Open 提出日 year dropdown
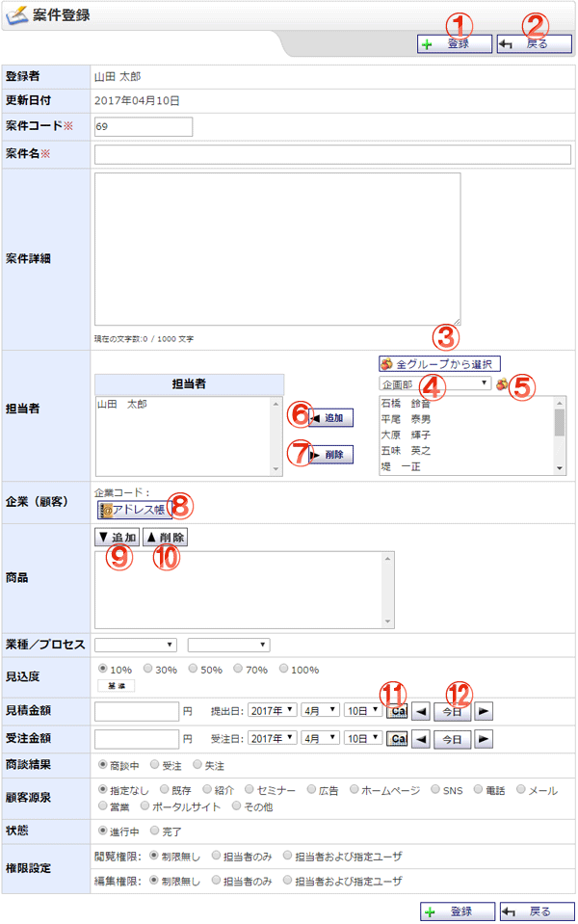The height and width of the screenshot is (924, 578). pos(273,711)
